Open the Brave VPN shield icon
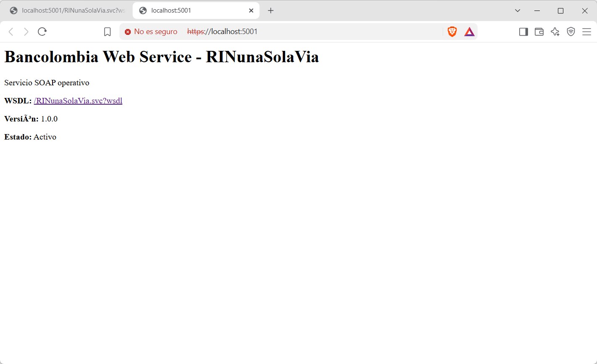 click(571, 32)
